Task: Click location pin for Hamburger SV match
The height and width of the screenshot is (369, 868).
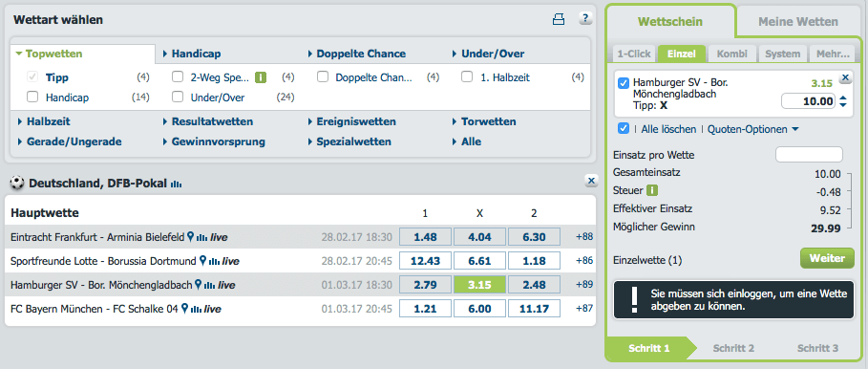Action: pyautogui.click(x=198, y=285)
